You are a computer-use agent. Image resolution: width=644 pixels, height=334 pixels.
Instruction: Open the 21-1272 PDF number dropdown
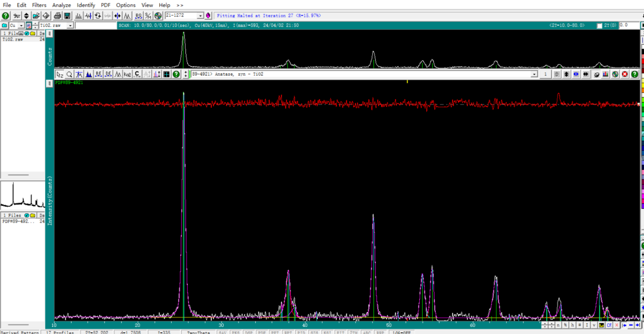200,16
